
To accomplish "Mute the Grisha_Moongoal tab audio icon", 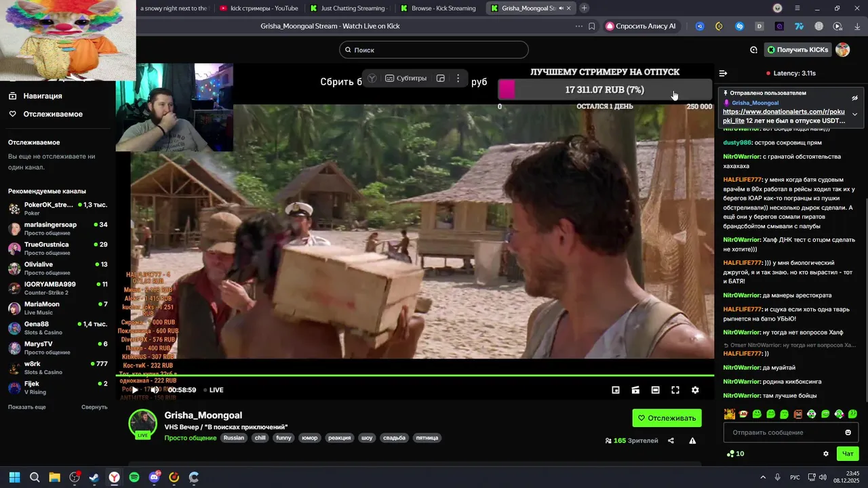I will (560, 8).
